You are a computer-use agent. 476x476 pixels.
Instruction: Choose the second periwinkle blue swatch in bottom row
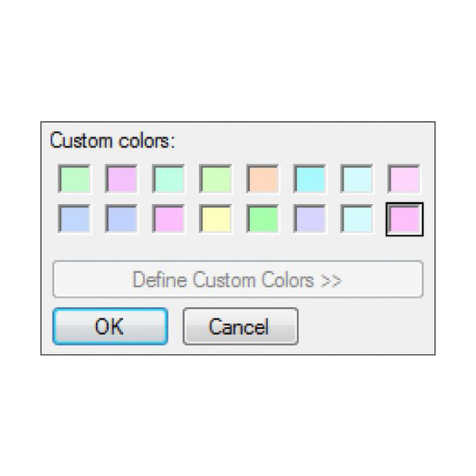121,219
